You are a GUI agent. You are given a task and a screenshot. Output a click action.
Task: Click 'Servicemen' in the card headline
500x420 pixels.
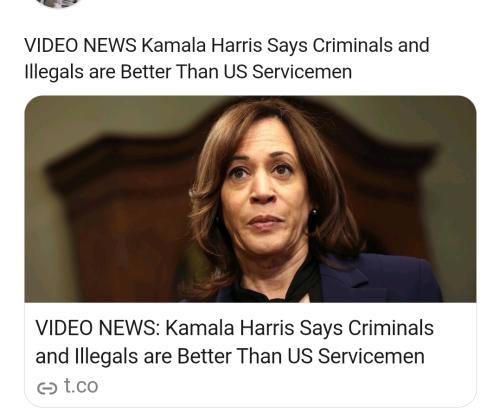tap(371, 356)
